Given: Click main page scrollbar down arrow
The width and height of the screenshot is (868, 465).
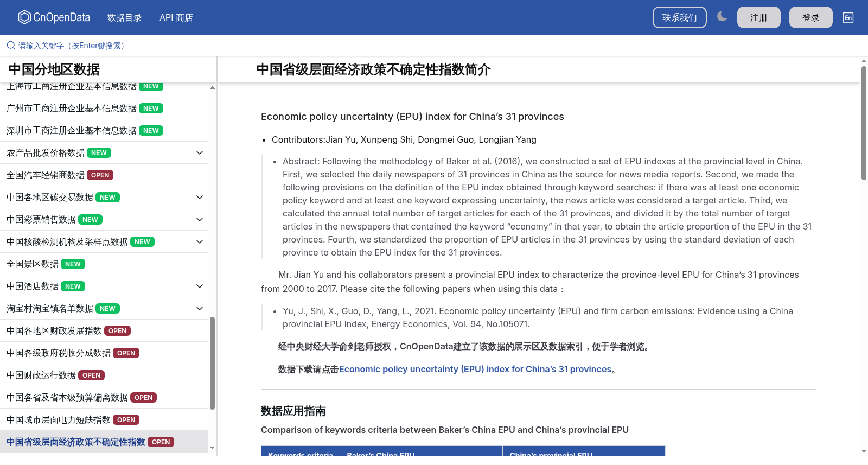Looking at the screenshot, I should tap(864, 451).
